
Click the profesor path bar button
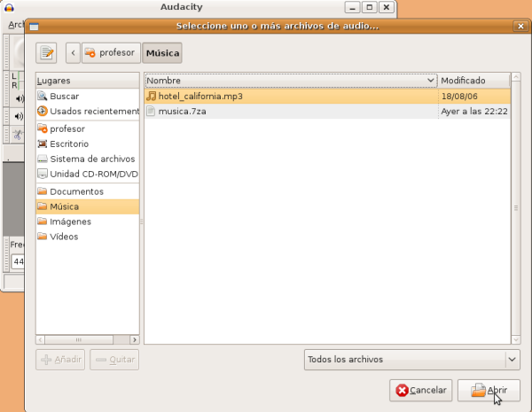point(110,52)
